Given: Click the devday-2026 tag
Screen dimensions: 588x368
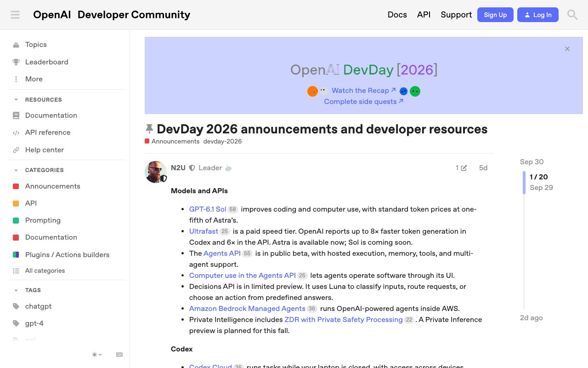Looking at the screenshot, I should tap(222, 141).
